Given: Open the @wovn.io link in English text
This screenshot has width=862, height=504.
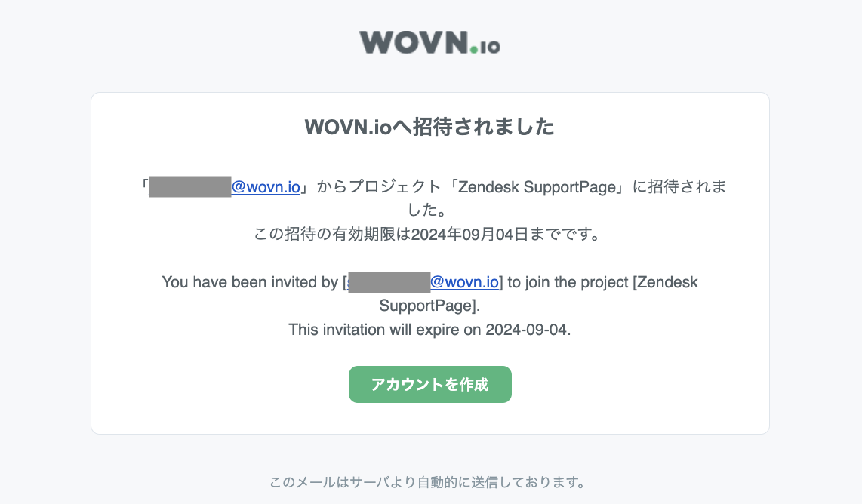Looking at the screenshot, I should click(464, 282).
